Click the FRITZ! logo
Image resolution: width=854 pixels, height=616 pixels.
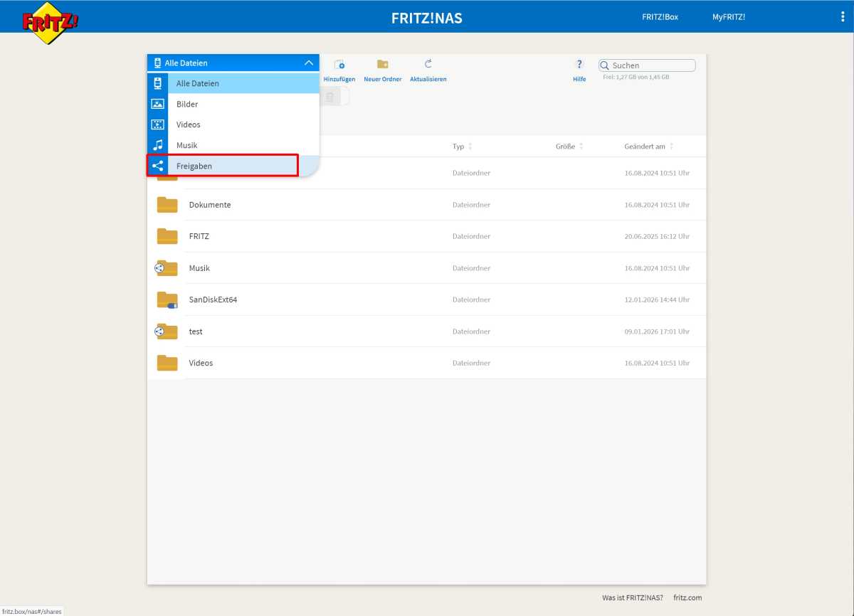click(50, 23)
